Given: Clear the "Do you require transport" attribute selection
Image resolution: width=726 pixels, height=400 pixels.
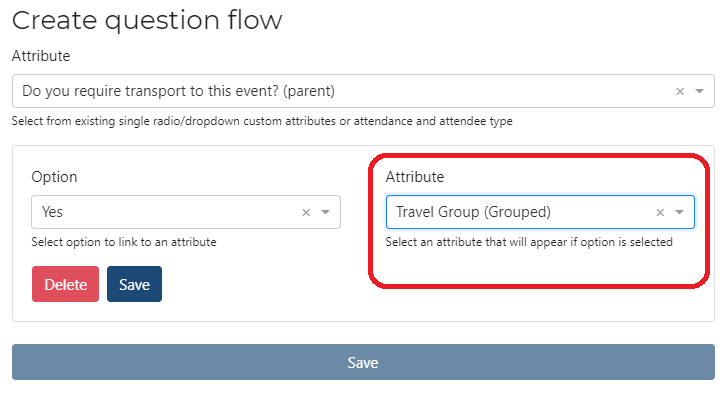Looking at the screenshot, I should tap(680, 91).
